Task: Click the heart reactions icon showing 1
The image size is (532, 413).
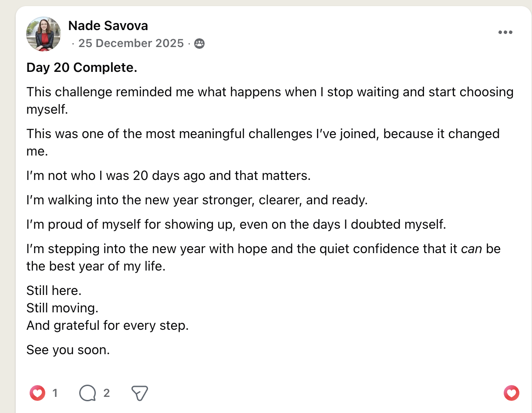Action: pos(37,393)
